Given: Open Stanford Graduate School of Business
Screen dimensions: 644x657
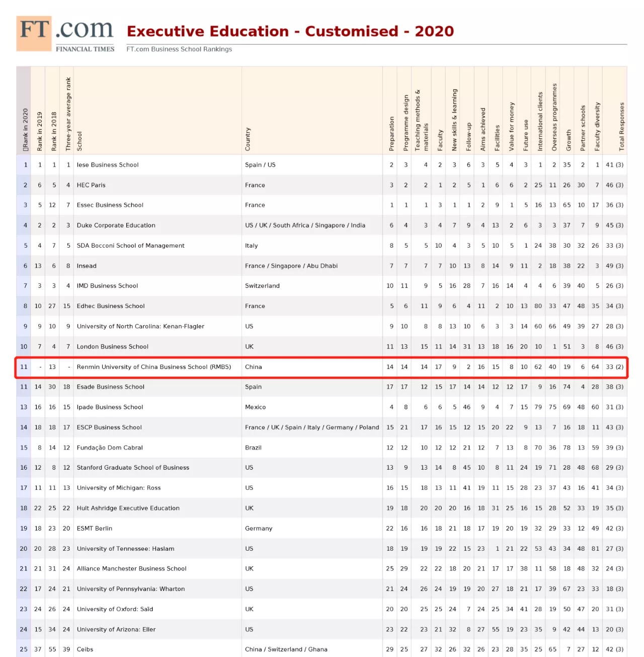Looking at the screenshot, I should click(133, 467).
